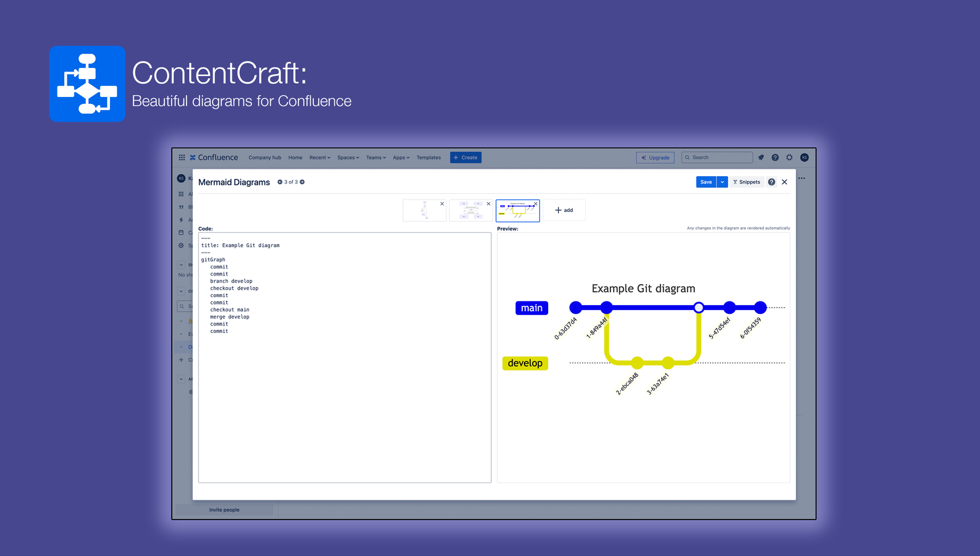Expand the Spaces menu

click(x=348, y=158)
